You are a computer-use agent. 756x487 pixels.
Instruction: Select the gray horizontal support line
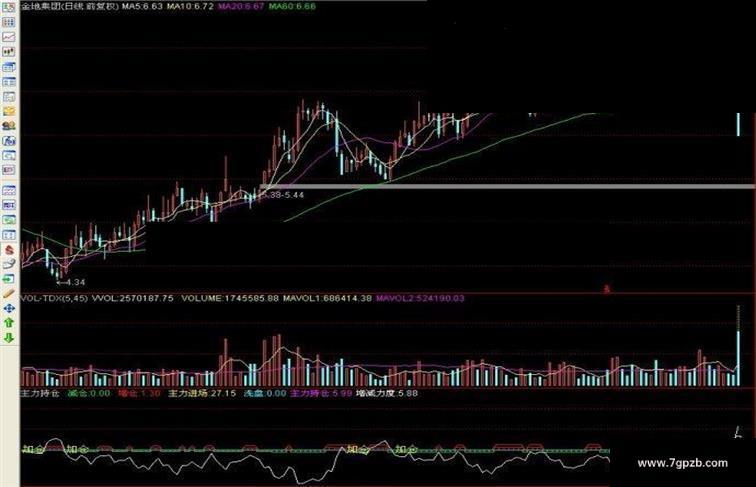pos(508,187)
